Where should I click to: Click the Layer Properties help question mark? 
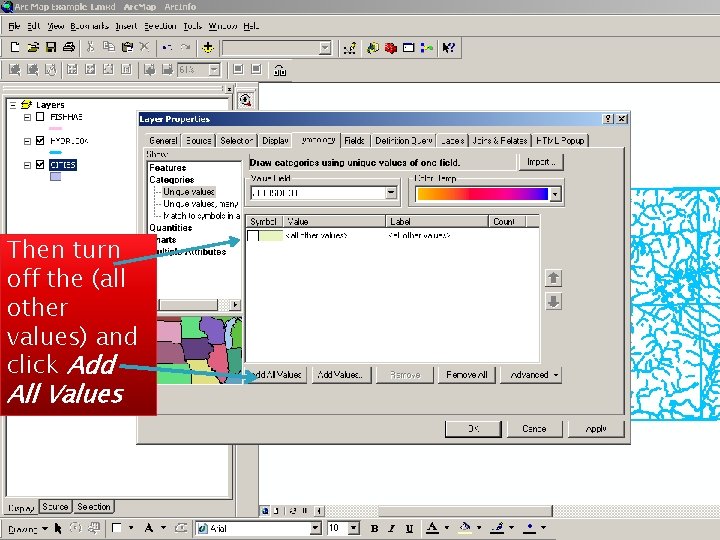tap(608, 118)
